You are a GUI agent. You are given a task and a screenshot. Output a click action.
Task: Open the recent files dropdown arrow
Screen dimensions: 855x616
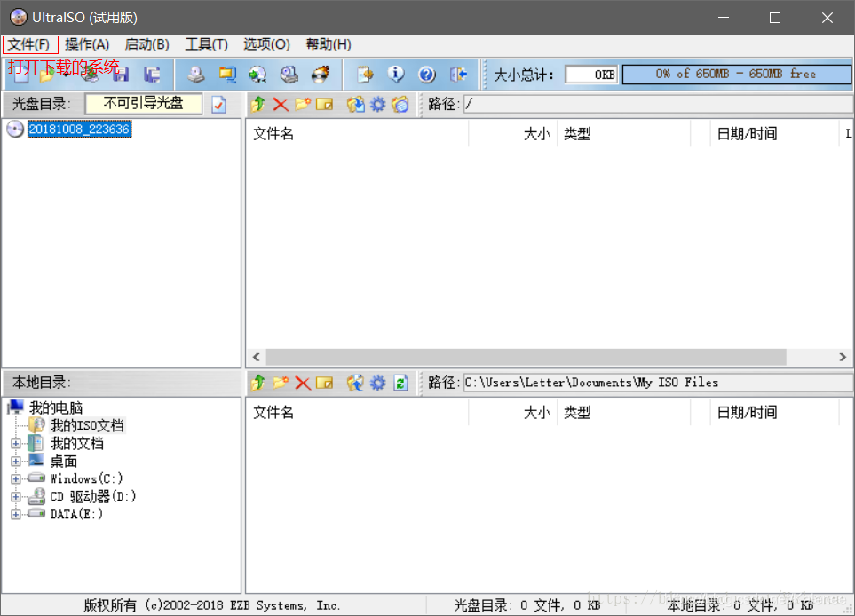point(66,75)
